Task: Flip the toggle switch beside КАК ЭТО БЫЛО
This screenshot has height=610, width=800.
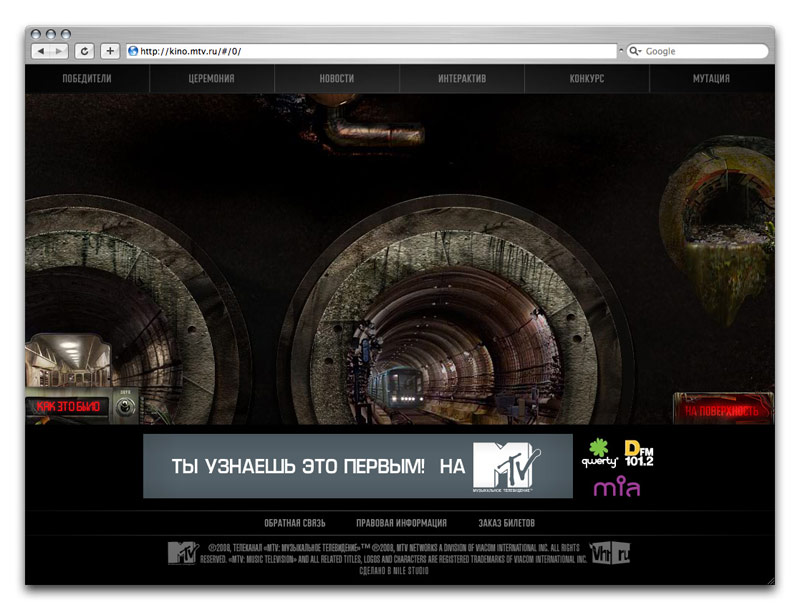Action: coord(125,406)
